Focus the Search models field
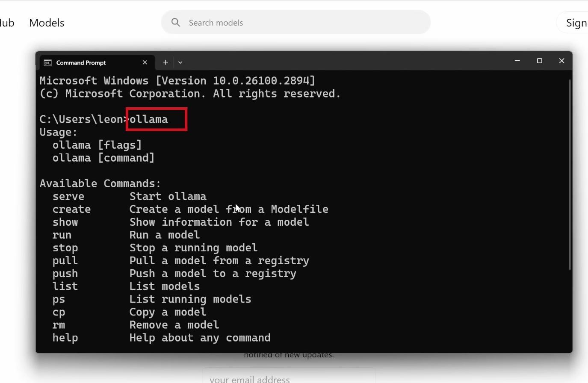Image resolution: width=588 pixels, height=383 pixels. [x=296, y=22]
